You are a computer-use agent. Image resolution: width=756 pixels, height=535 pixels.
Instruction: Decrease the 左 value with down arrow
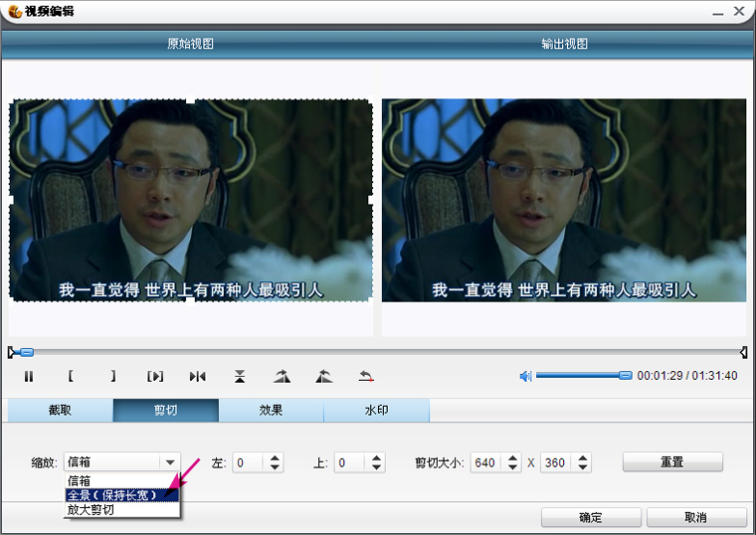pyautogui.click(x=275, y=467)
